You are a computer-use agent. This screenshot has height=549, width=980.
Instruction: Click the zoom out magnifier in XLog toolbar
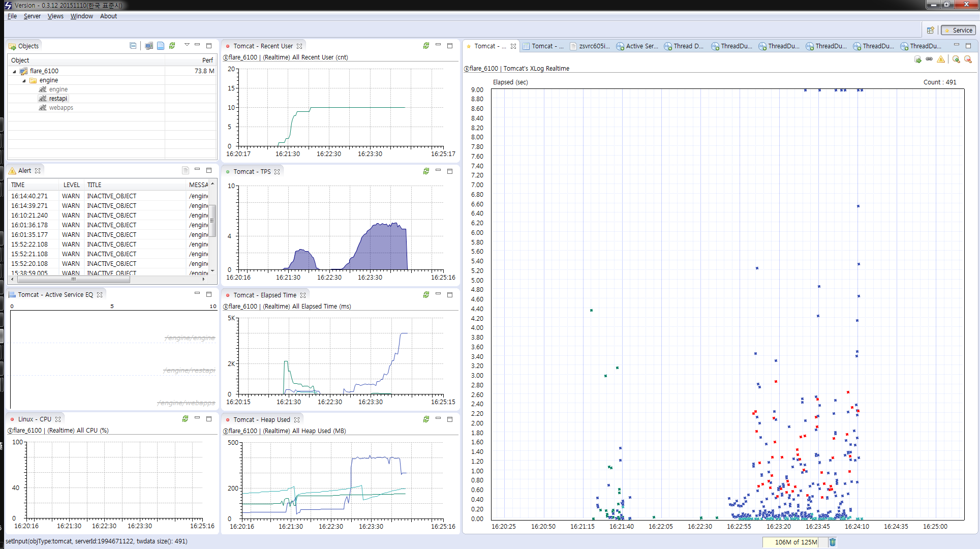tap(968, 59)
